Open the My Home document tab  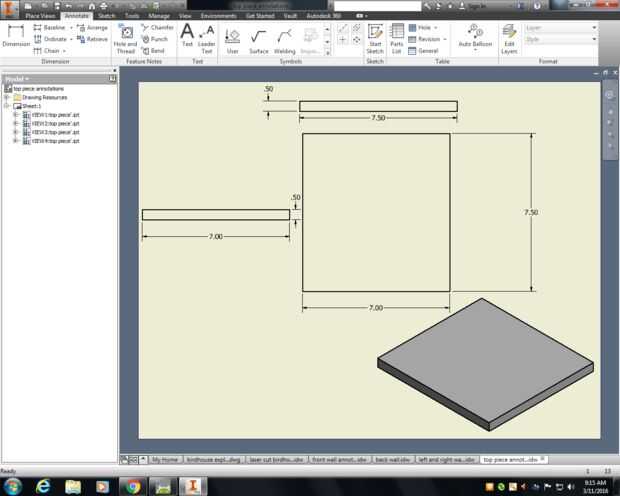point(165,460)
